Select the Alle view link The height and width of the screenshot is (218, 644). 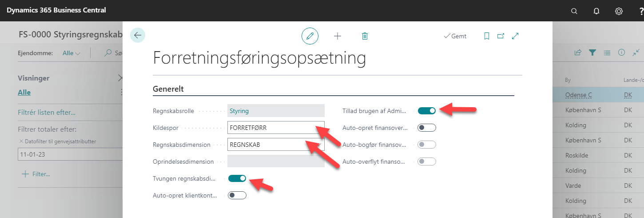(x=24, y=93)
